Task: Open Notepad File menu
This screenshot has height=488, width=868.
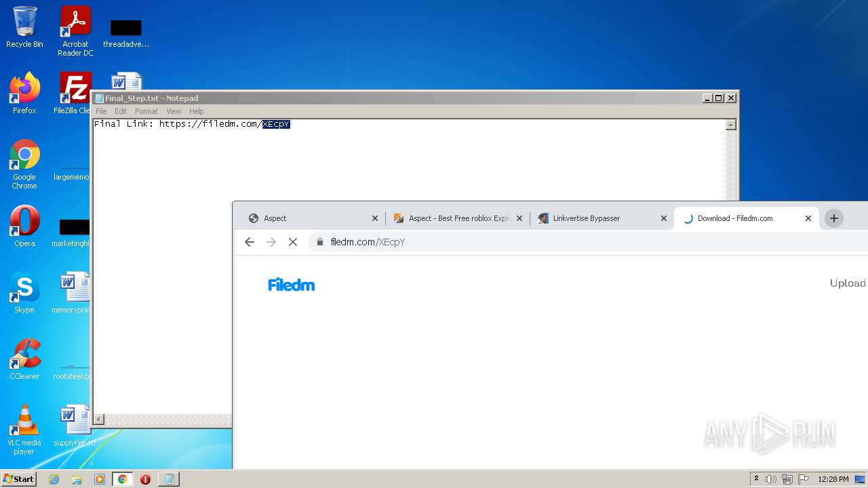Action: [101, 111]
